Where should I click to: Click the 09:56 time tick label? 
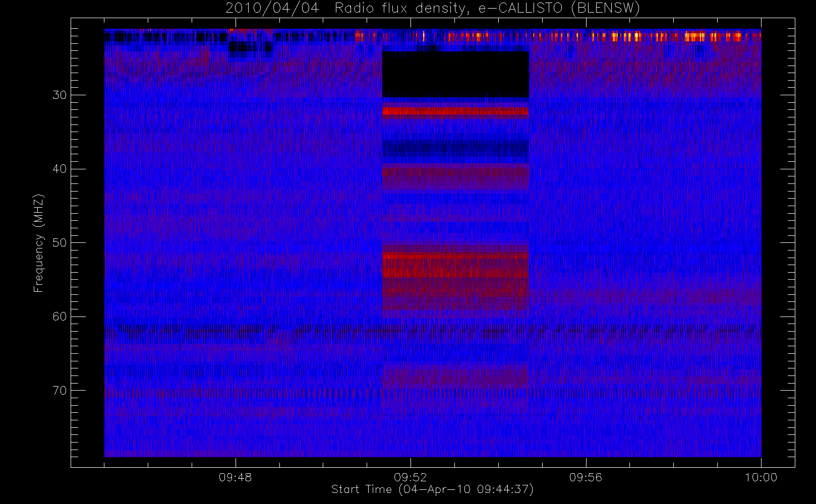586,477
